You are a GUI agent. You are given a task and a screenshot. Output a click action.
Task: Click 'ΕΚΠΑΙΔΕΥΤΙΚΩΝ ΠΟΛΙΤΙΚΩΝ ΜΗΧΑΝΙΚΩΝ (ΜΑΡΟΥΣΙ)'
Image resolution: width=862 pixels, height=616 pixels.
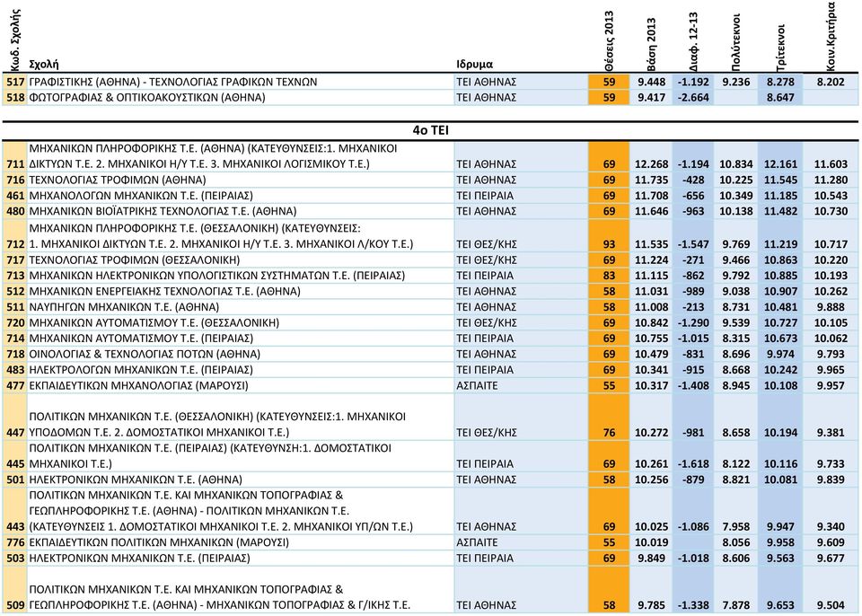[x=159, y=542]
